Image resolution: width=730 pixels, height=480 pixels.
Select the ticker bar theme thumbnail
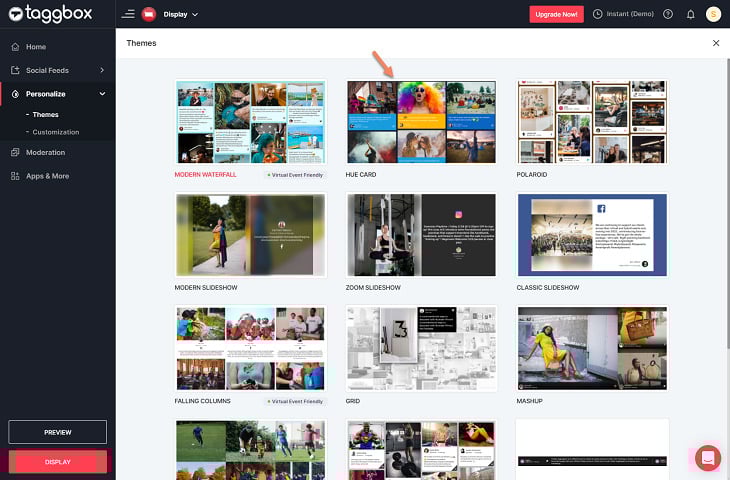click(x=592, y=449)
